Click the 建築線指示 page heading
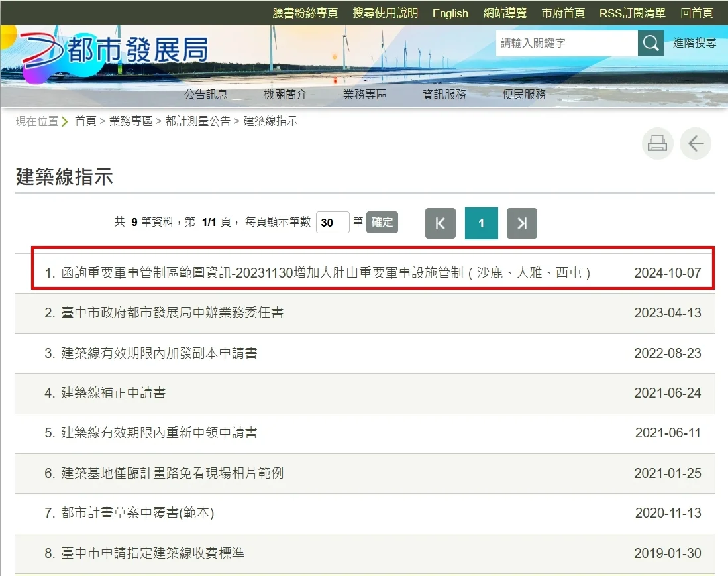728x576 pixels. 64,177
